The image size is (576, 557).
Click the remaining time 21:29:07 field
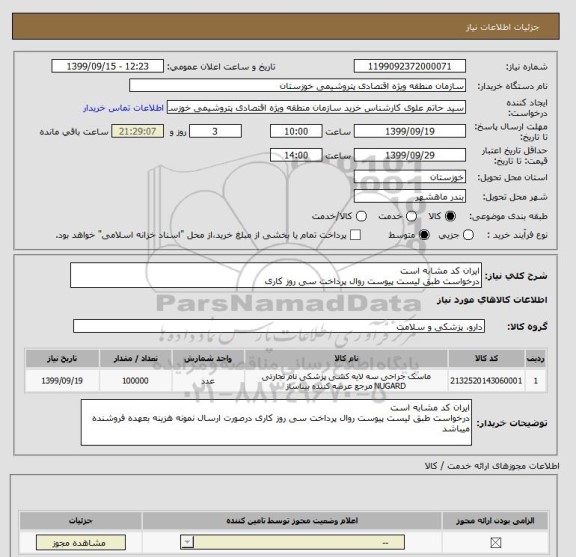click(137, 132)
